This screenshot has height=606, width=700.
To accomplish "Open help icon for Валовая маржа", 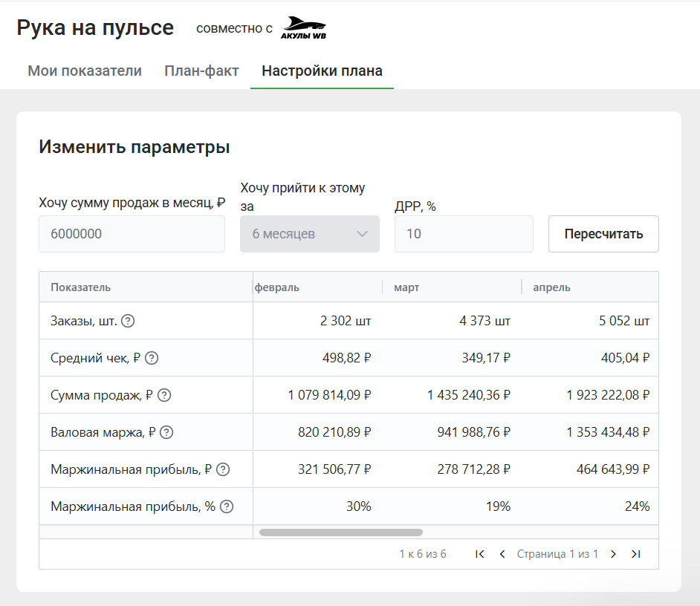I will click(166, 431).
